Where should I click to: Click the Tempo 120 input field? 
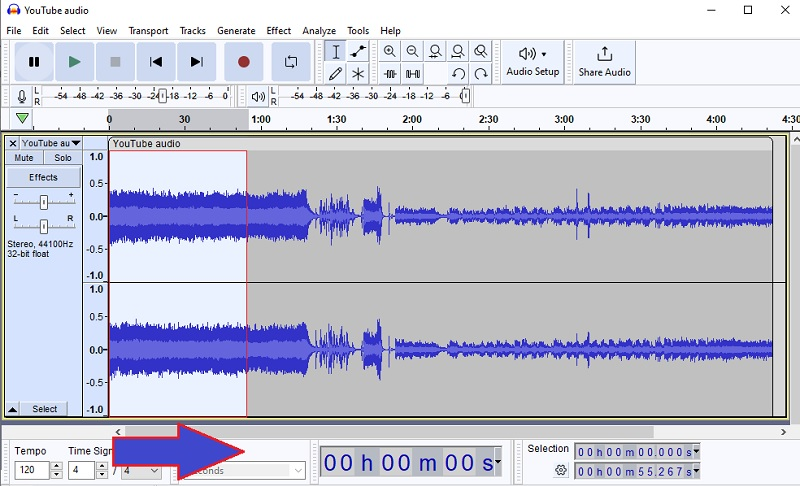pos(32,470)
